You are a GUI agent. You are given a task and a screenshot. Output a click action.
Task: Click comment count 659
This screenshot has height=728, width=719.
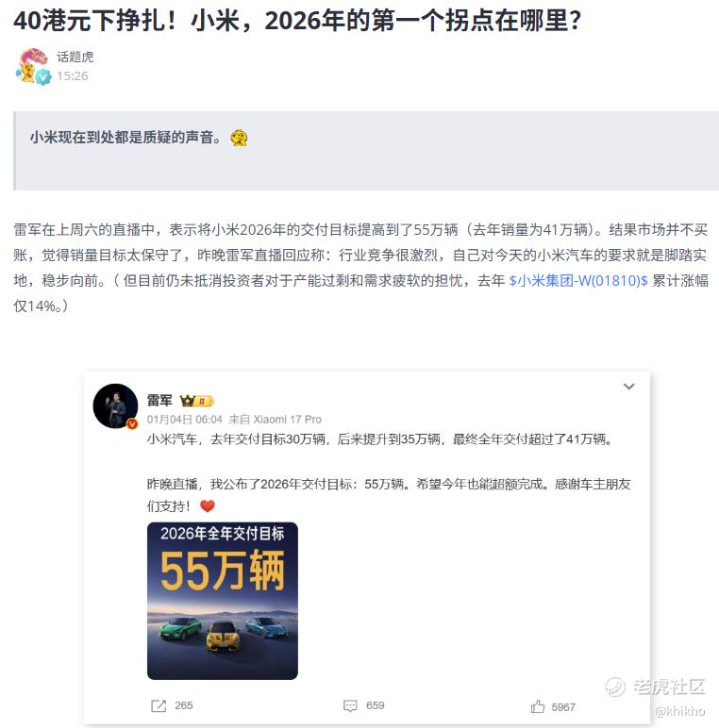[376, 705]
